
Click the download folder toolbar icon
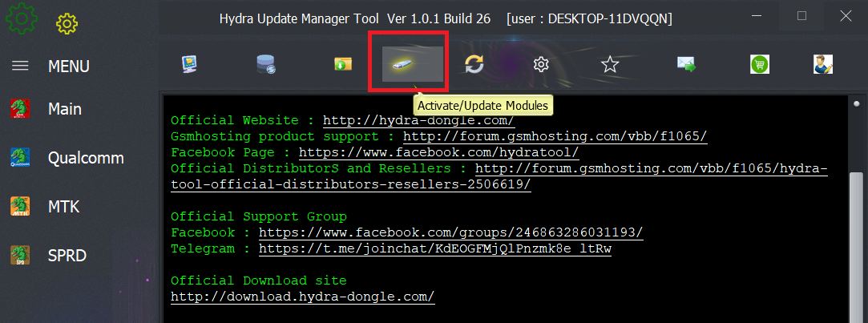tap(343, 65)
